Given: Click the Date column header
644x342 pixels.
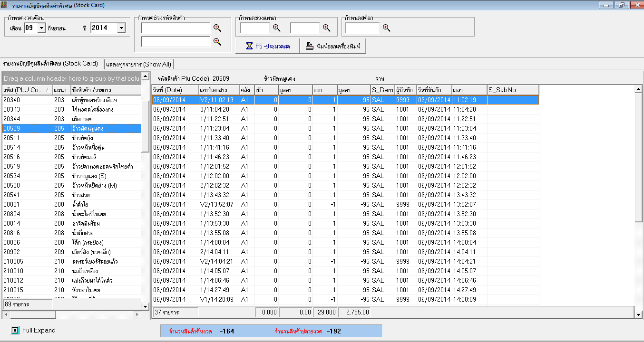Looking at the screenshot, I should (175, 90).
